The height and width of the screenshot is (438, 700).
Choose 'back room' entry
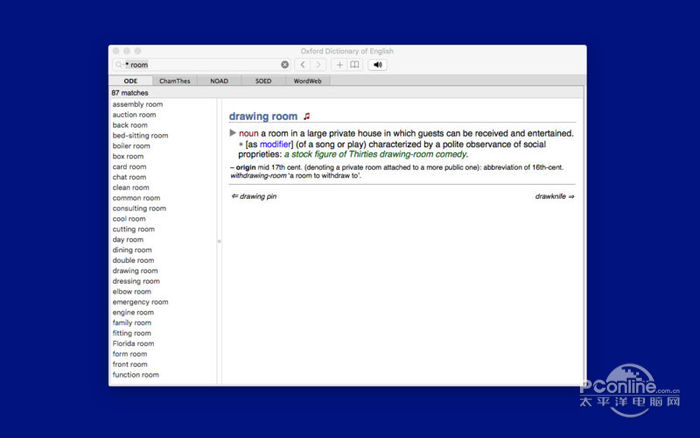[x=130, y=125]
